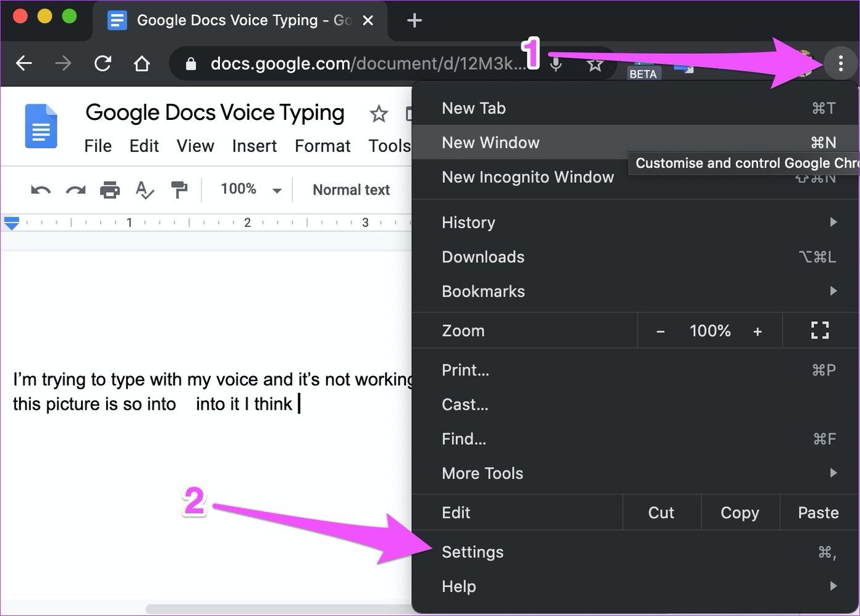Print the document via toolbar printer
Screen dimensions: 860x616
pyautogui.click(x=110, y=190)
